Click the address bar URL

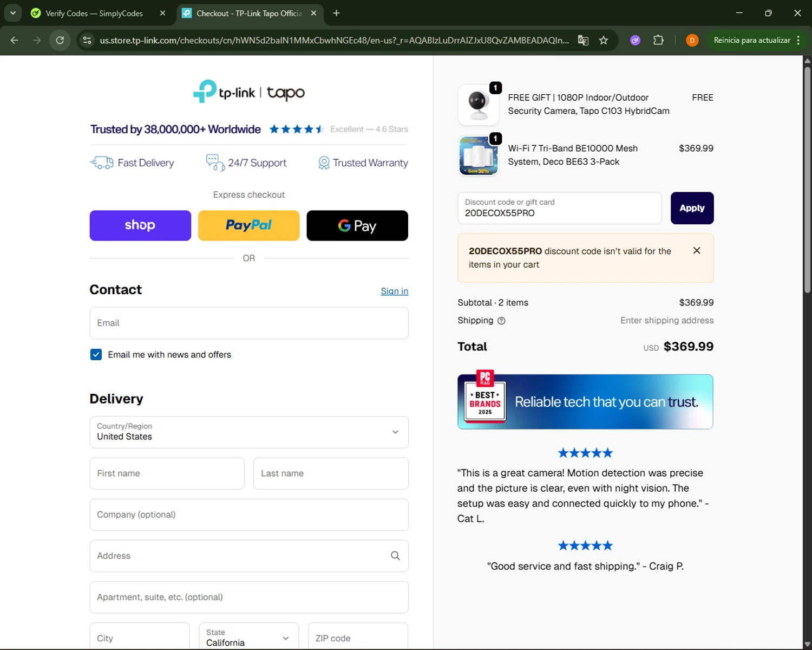(x=334, y=40)
